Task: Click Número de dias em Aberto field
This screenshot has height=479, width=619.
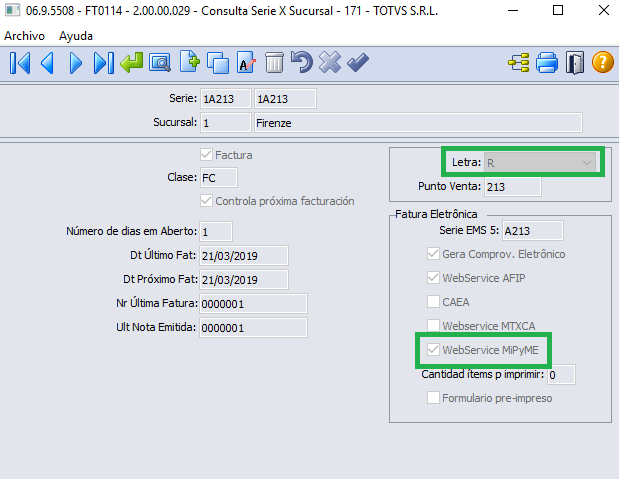Action: [x=216, y=231]
